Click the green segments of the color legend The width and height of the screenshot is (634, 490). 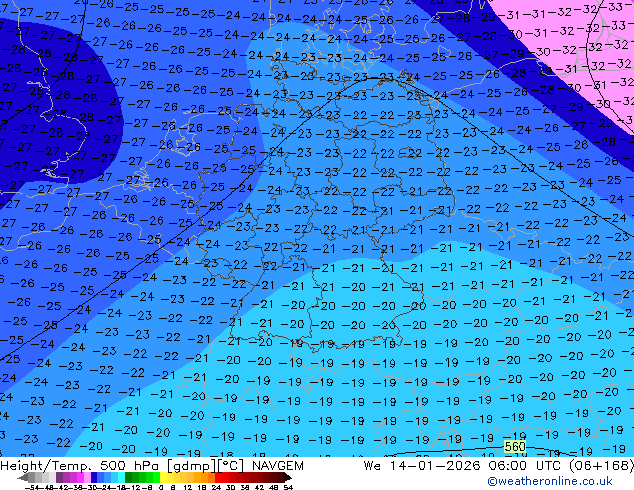[x=142, y=478]
